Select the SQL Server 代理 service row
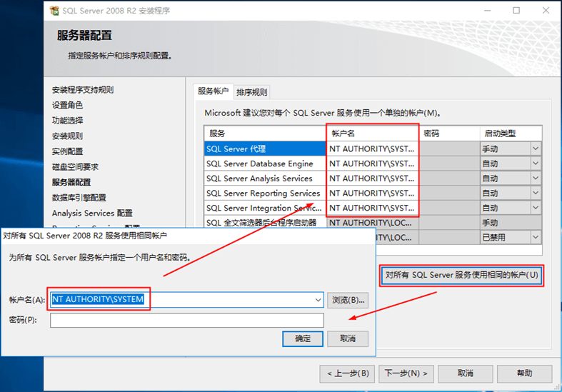The height and width of the screenshot is (392, 562). coord(265,149)
